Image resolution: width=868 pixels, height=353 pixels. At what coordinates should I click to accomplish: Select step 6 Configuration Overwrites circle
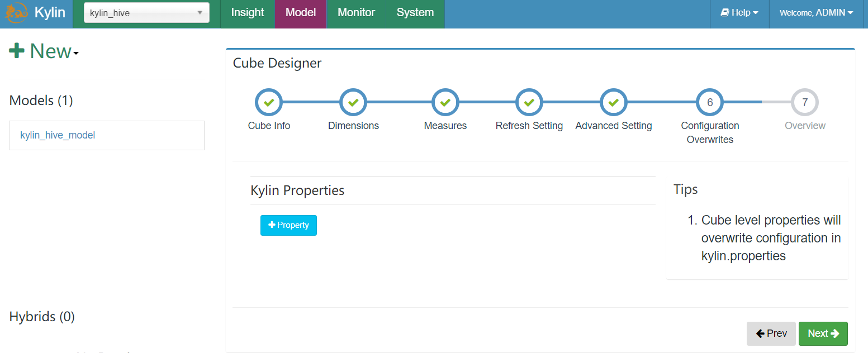pos(710,103)
